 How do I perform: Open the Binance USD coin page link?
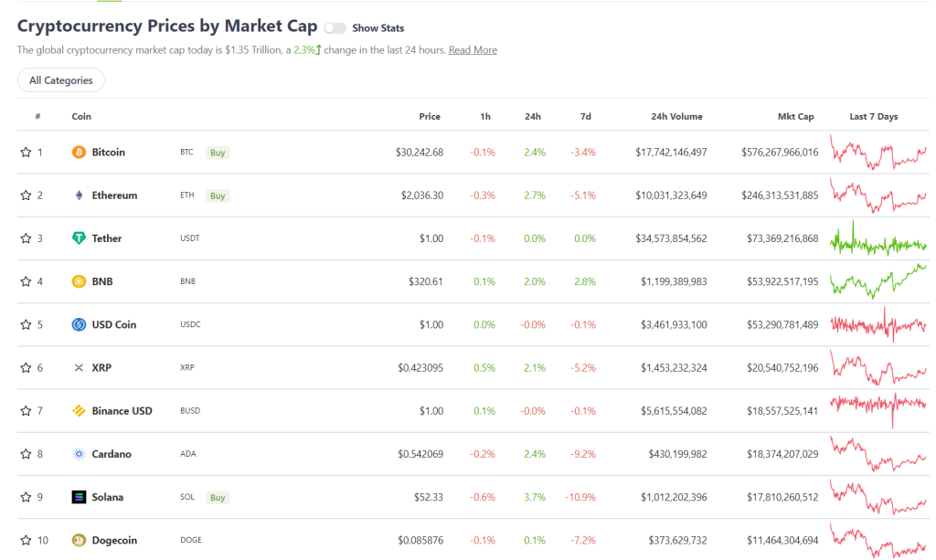[x=122, y=411]
